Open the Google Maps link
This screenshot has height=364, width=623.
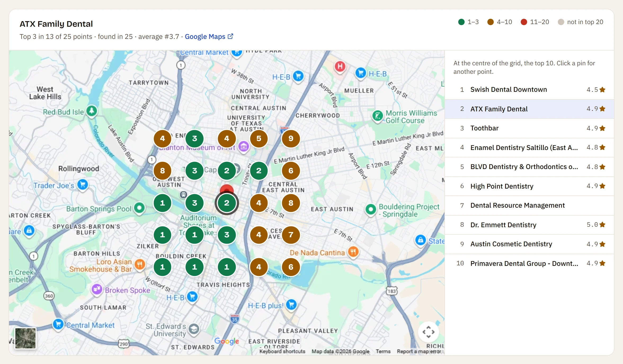tap(209, 37)
